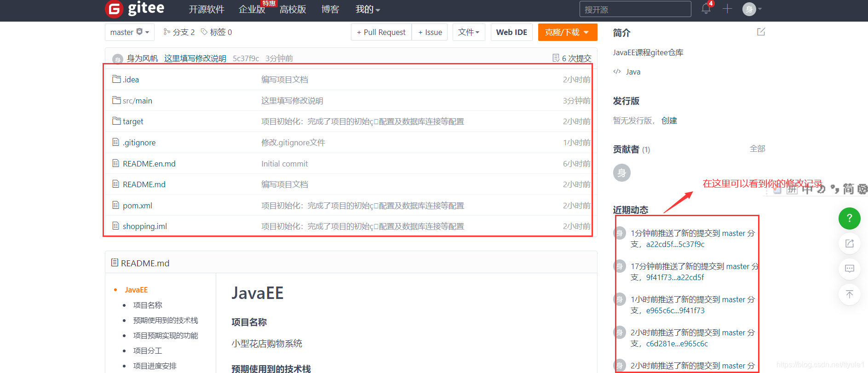Open pom.xml file
868x373 pixels.
click(138, 206)
